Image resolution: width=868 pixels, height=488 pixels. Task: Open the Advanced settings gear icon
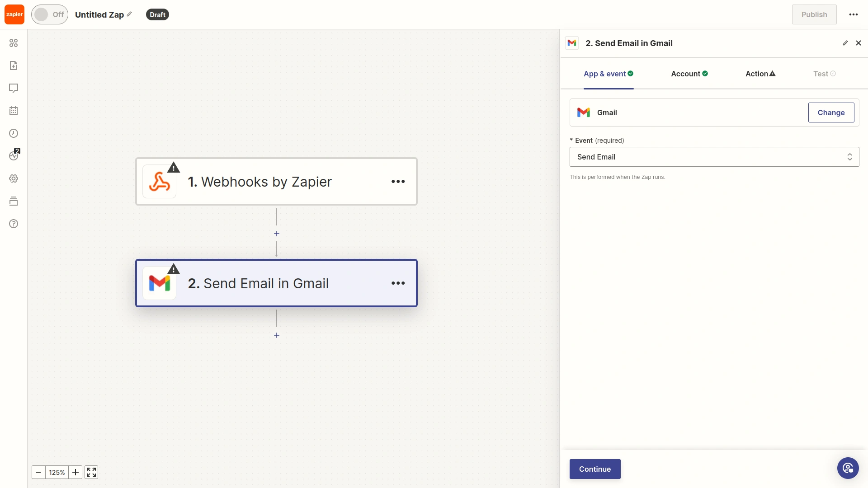(x=14, y=178)
